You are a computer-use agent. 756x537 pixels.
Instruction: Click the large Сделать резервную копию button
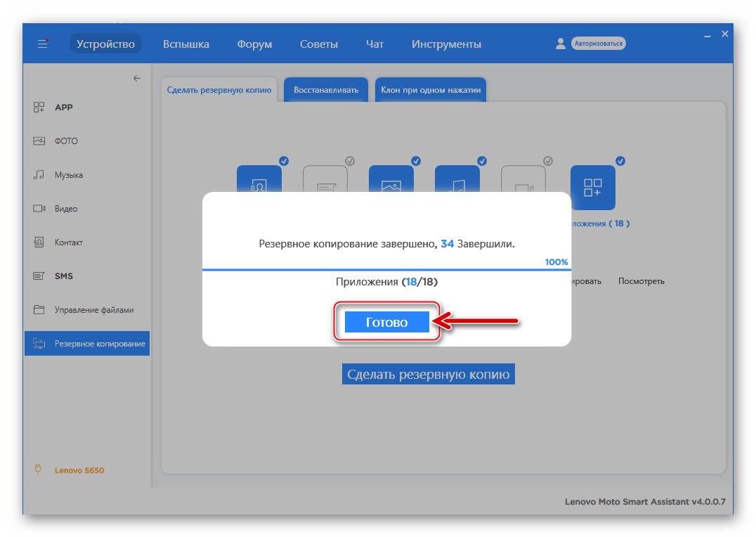point(429,374)
